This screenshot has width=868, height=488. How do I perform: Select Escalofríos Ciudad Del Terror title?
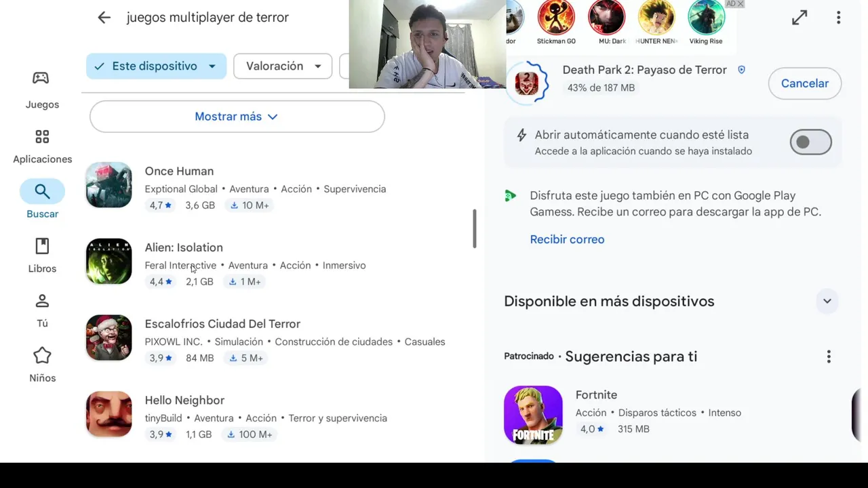pyautogui.click(x=222, y=324)
